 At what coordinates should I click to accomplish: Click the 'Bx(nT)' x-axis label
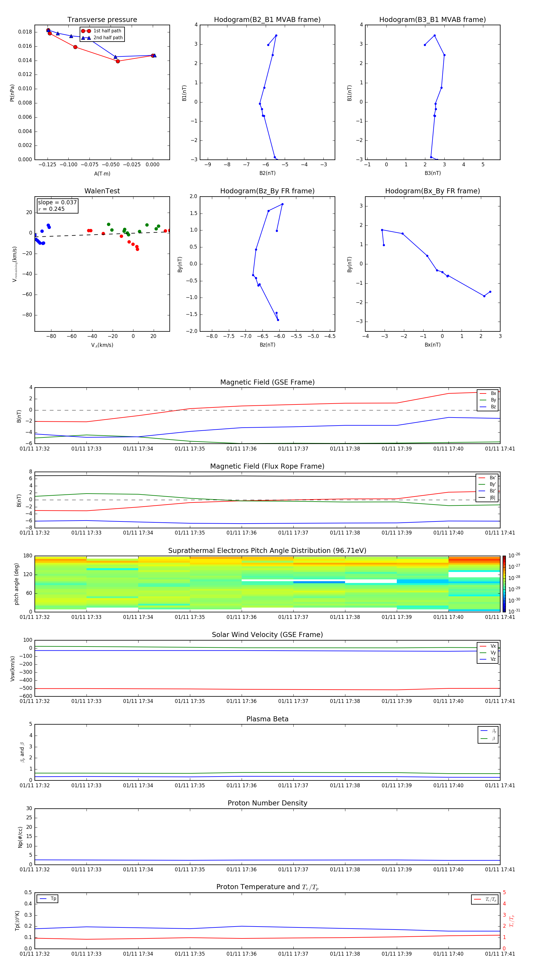[432, 345]
